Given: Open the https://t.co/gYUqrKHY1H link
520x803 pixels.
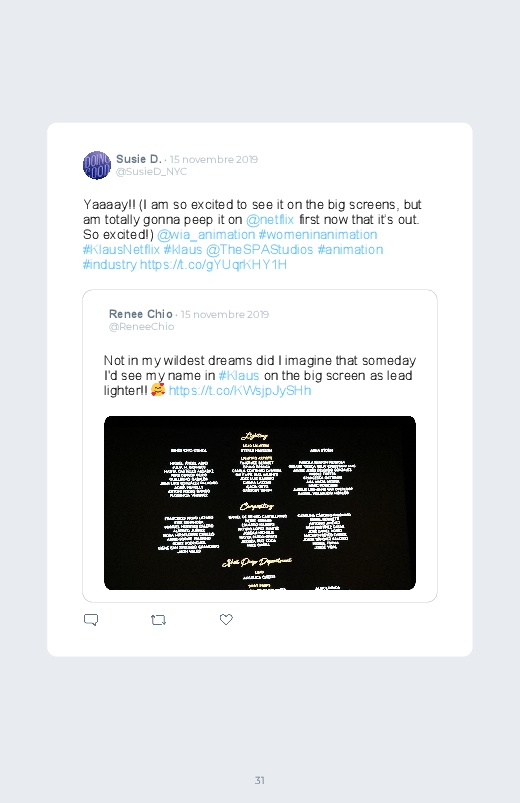Looking at the screenshot, I should click(x=213, y=264).
